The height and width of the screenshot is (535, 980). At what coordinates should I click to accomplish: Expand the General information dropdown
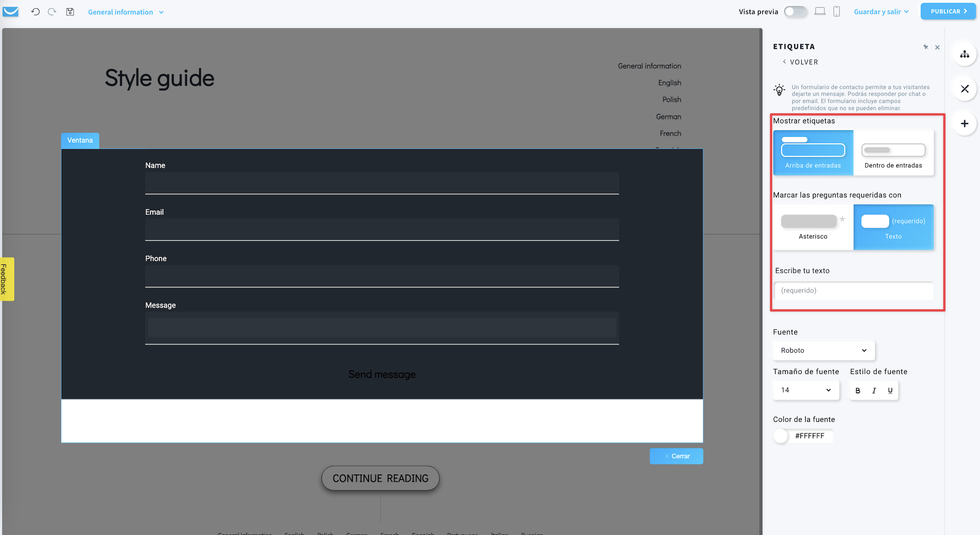[126, 11]
